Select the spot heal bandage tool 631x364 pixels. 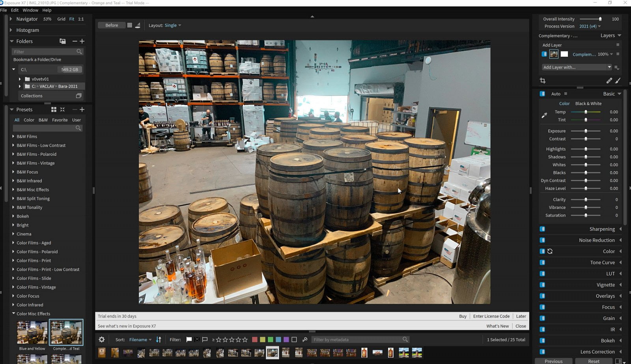coord(609,80)
